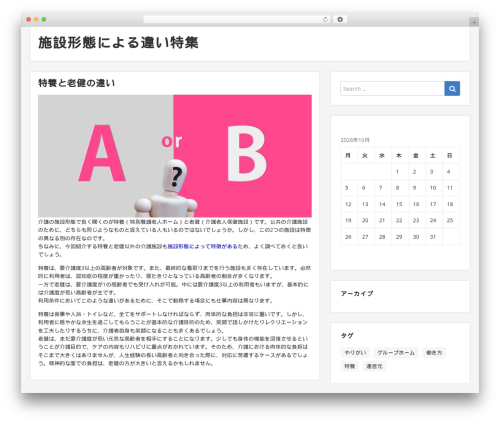This screenshot has height=423, width=500.
Task: Click the 日 weekday header in calendar
Action: click(x=450, y=155)
